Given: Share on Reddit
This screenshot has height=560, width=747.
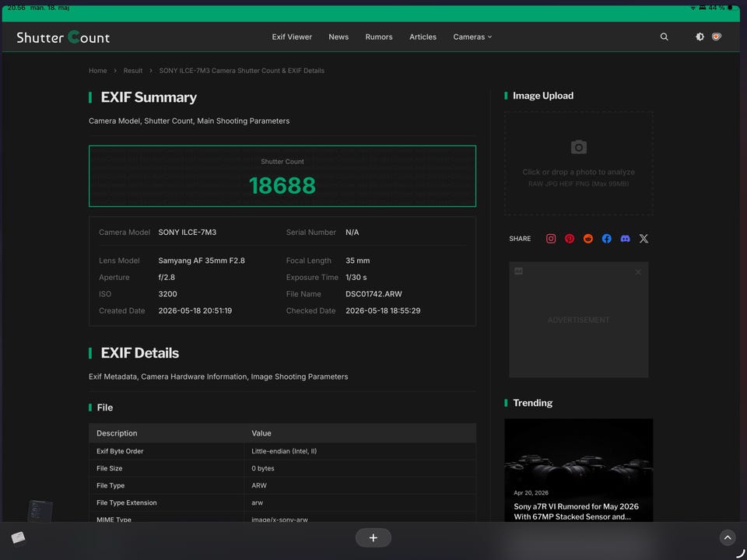Looking at the screenshot, I should tap(588, 239).
